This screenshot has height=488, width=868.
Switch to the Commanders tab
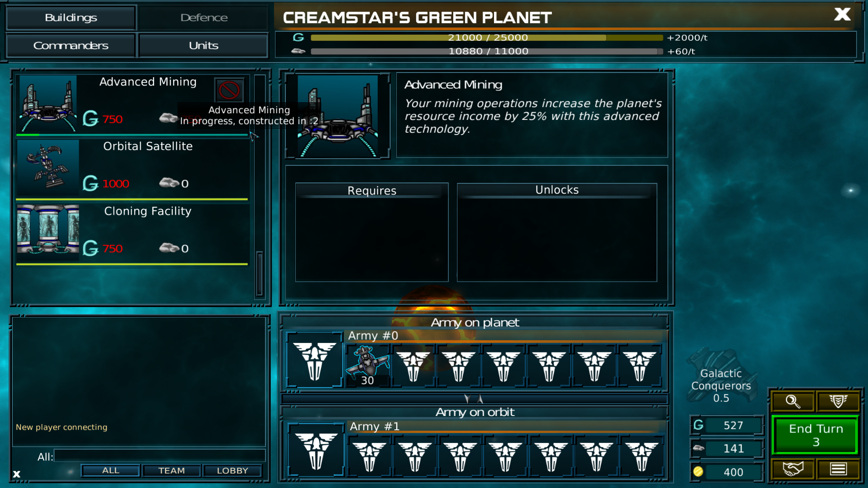tap(71, 45)
